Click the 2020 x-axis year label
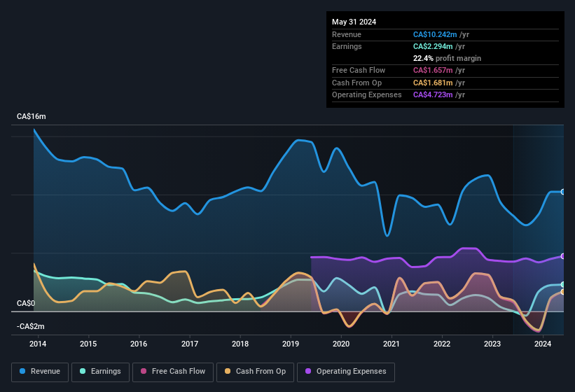Viewport: 575px width, 392px height. (341, 344)
